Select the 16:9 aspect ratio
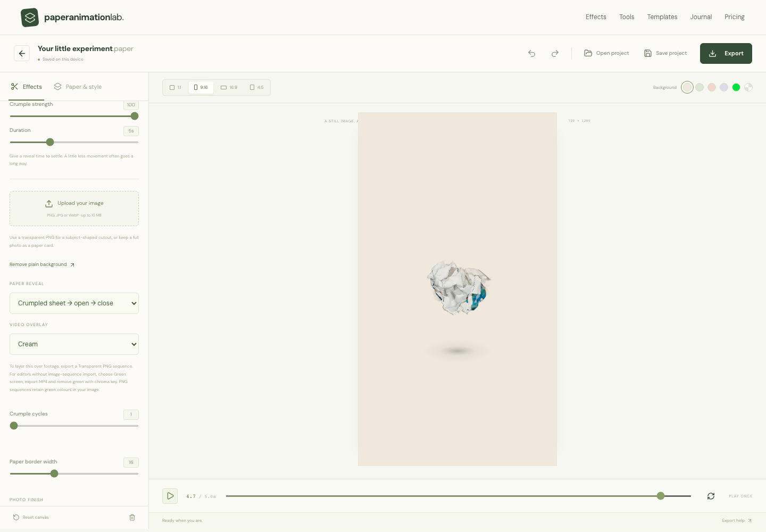The image size is (766, 532). pos(229,87)
